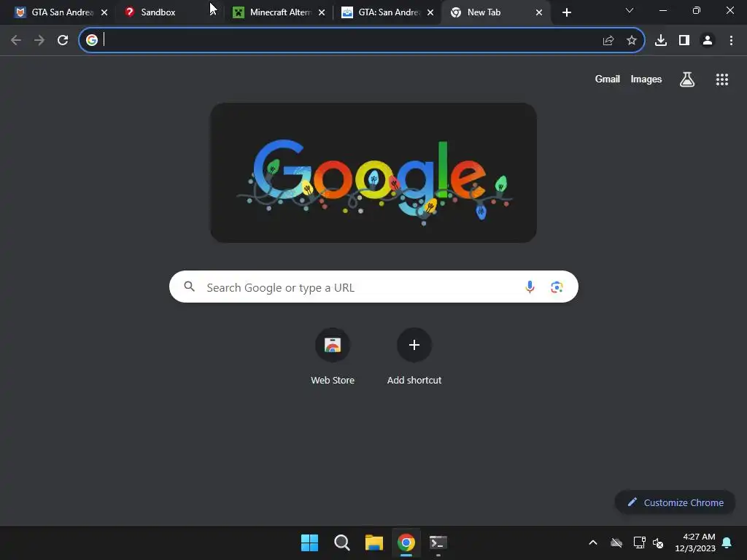Close the New Tab tab
Viewport: 747px width, 560px height.
539,13
